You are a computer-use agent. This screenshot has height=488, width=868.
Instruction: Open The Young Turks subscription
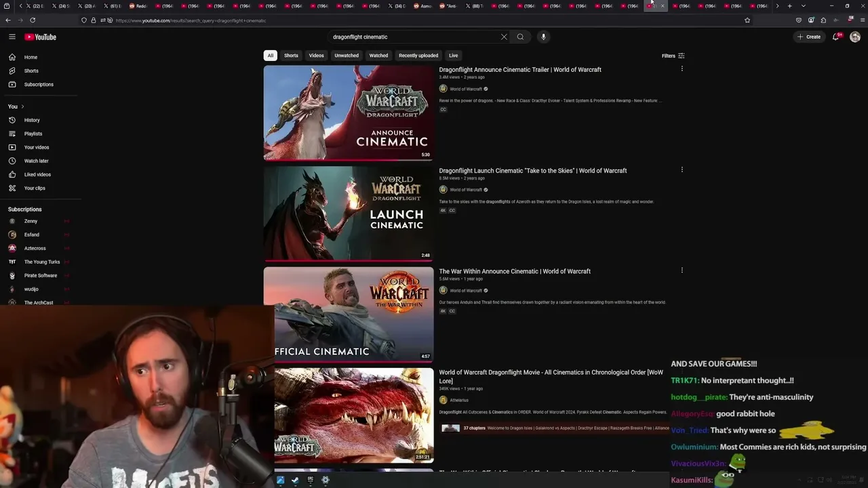coord(41,262)
